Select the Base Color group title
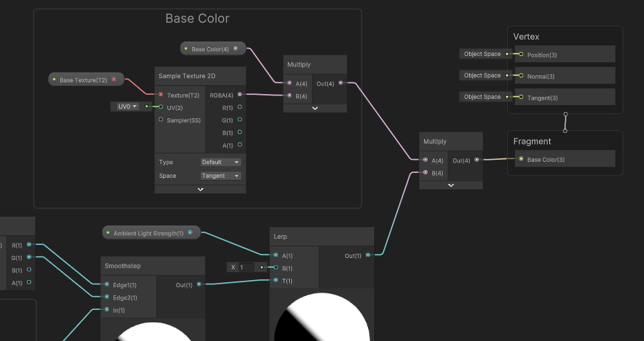644x341 pixels. click(x=197, y=19)
